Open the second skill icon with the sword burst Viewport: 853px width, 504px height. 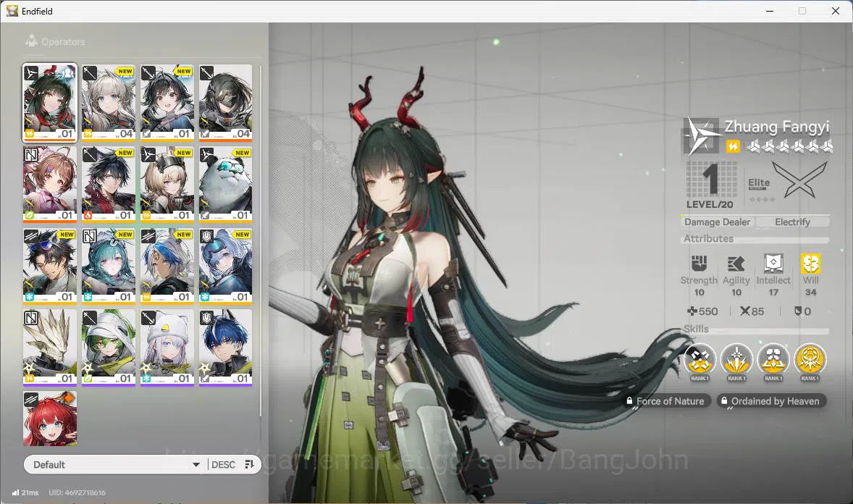(736, 361)
